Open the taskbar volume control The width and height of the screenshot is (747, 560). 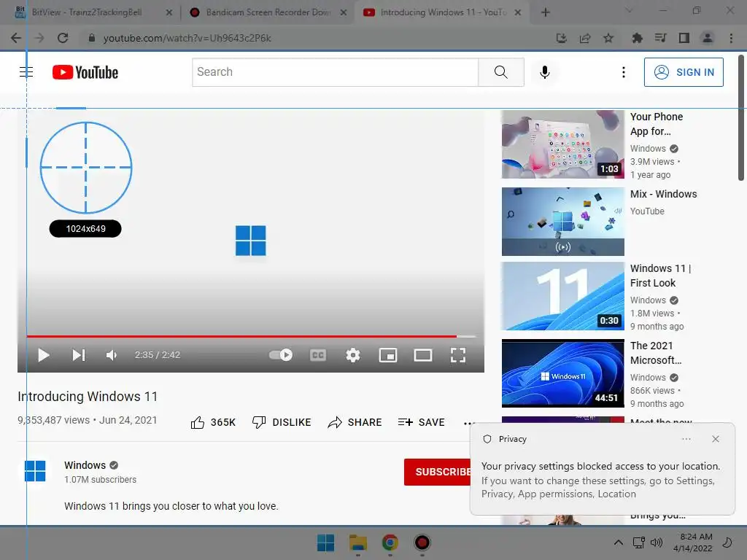click(657, 542)
